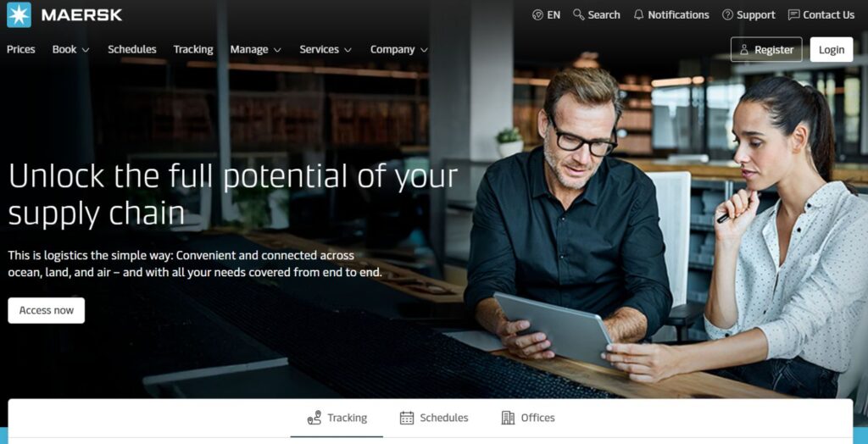Click the Login button
Viewport: 868px width, 444px height.
click(x=832, y=50)
